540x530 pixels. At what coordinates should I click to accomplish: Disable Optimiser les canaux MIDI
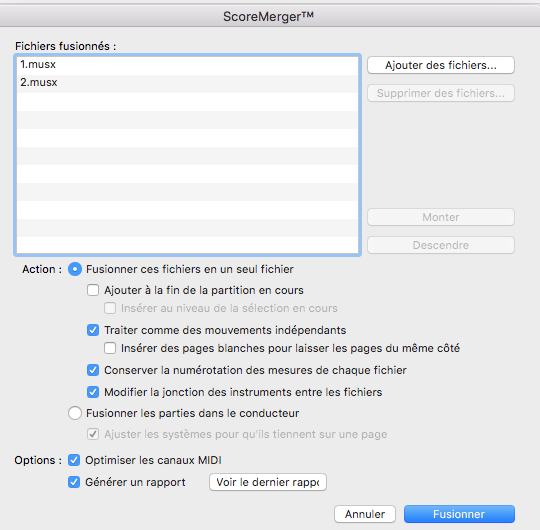(74, 460)
